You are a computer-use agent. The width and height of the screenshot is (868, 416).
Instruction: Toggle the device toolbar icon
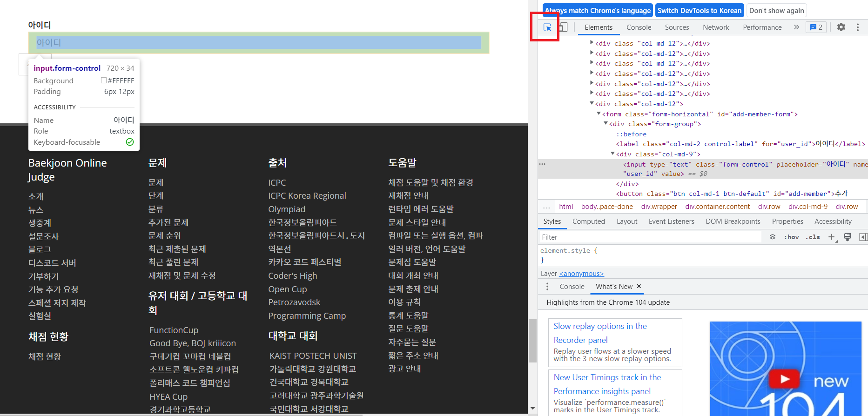click(x=563, y=27)
